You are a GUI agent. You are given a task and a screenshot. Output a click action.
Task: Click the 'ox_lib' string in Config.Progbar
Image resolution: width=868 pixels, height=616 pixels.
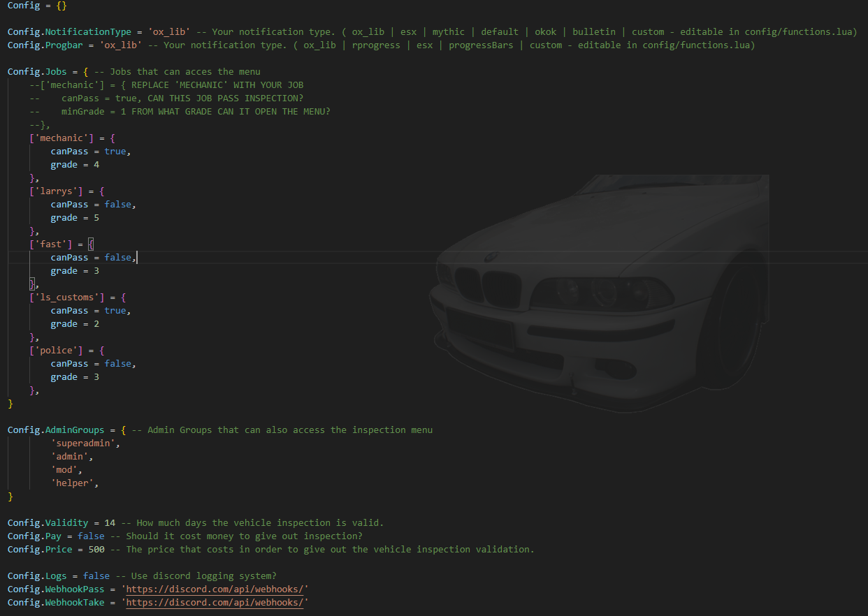coord(121,45)
